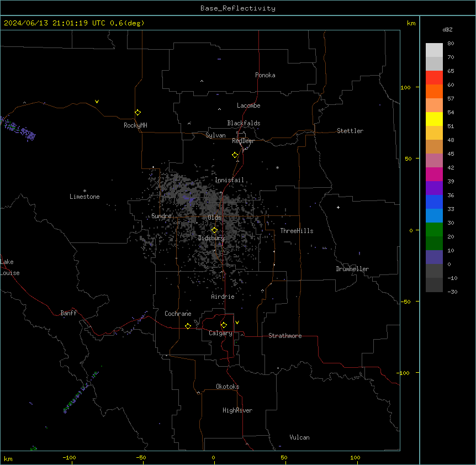
Task: Click the yellow V marker northwest of RockyMH
Action: click(97, 102)
